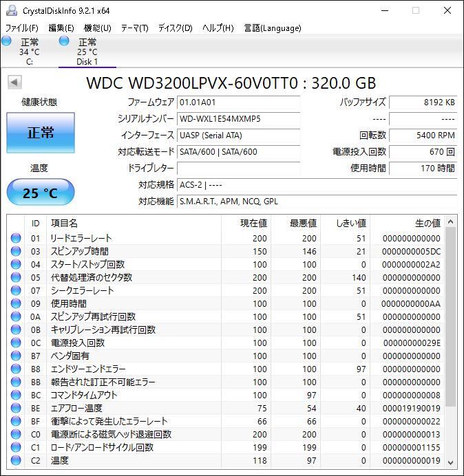Click status orb of row 09 使用時間

click(x=16, y=303)
